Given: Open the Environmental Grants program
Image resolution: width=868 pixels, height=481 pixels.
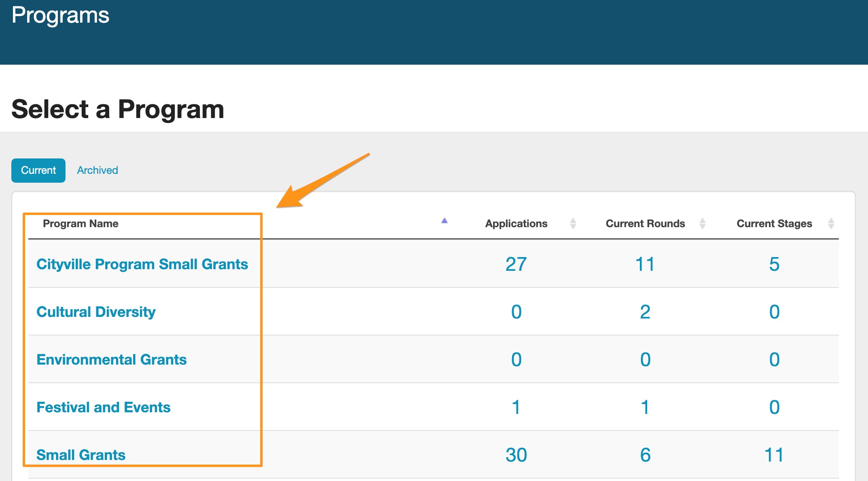Looking at the screenshot, I should click(111, 359).
